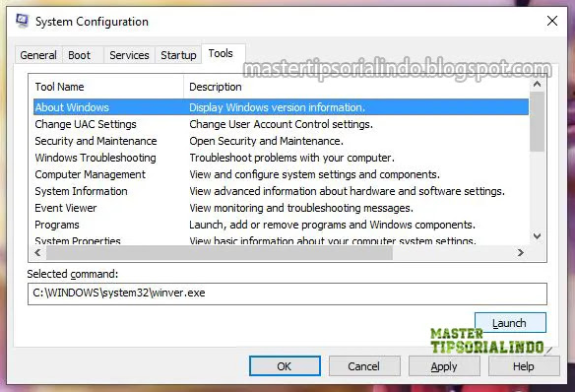Click description 'Open Security and Maintenance.'
575x392 pixels.
click(266, 141)
